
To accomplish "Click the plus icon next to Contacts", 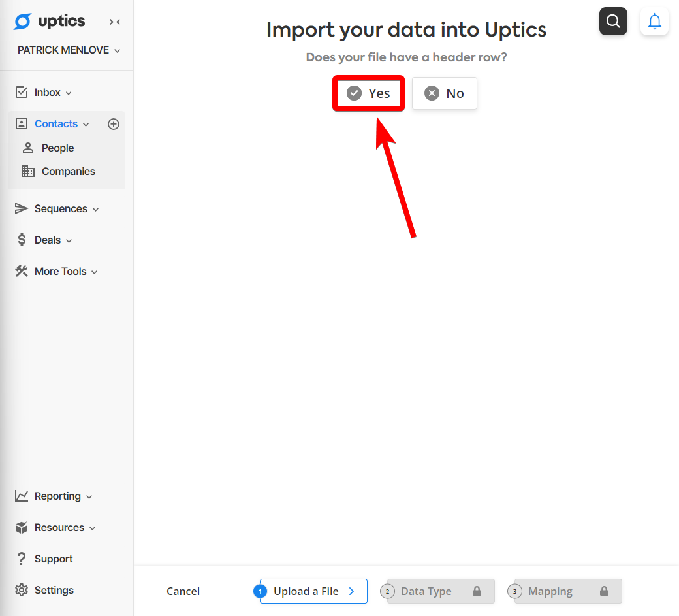I will tap(114, 124).
